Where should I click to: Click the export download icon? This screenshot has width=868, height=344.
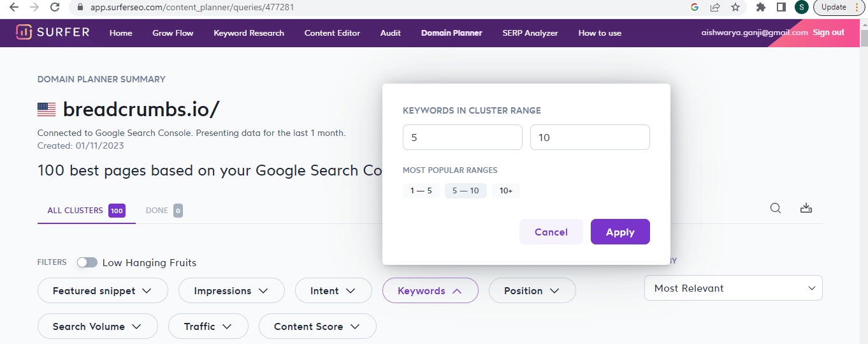tap(806, 208)
